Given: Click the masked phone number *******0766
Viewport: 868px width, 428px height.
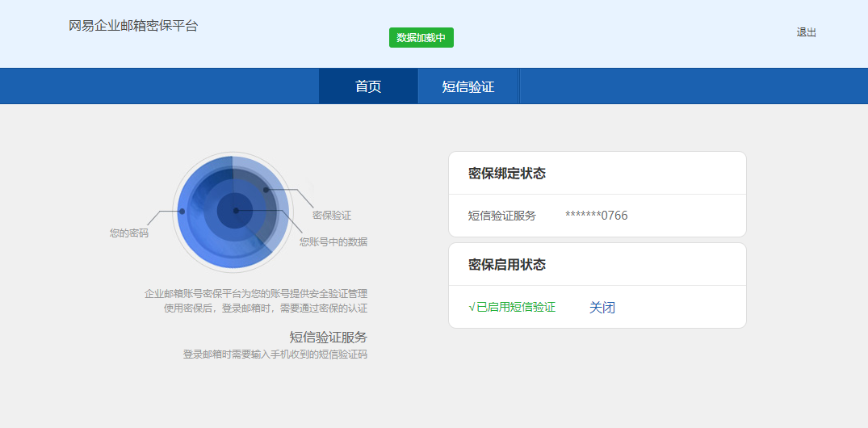Looking at the screenshot, I should pos(596,216).
